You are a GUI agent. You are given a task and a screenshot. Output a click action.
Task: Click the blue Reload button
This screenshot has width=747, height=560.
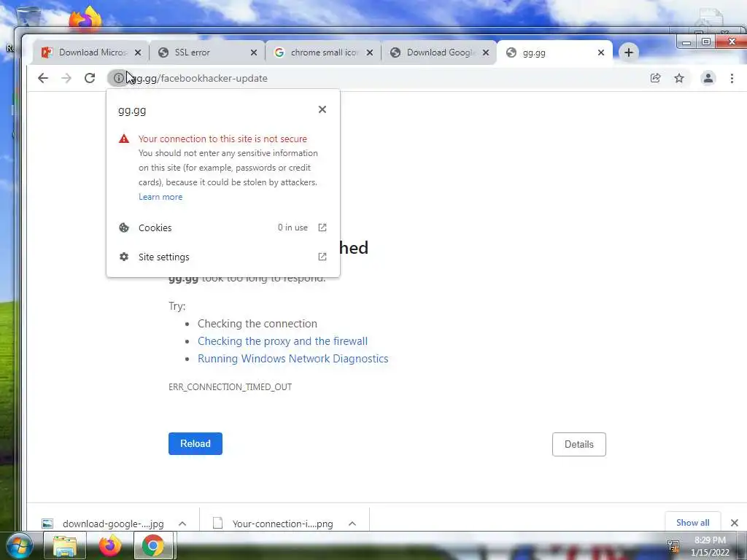coord(196,443)
